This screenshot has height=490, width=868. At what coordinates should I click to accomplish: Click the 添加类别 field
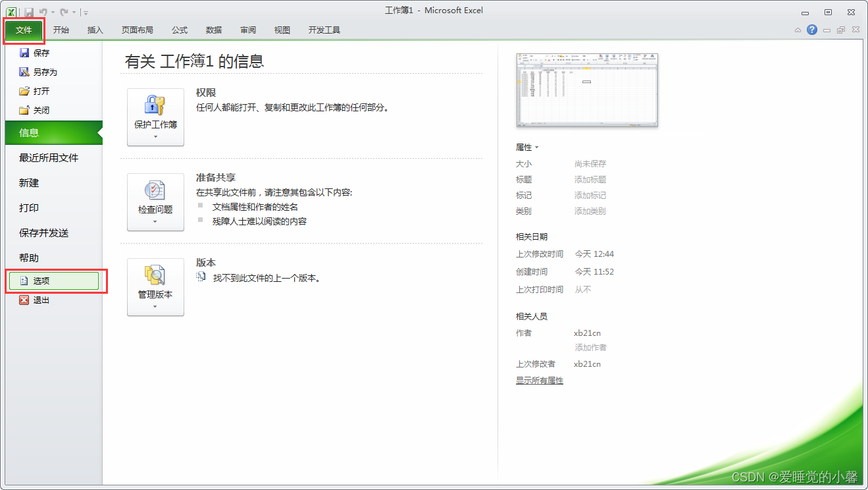(x=590, y=211)
